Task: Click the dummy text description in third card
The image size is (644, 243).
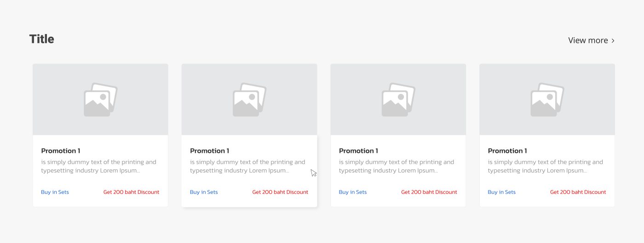Action: pyautogui.click(x=396, y=166)
